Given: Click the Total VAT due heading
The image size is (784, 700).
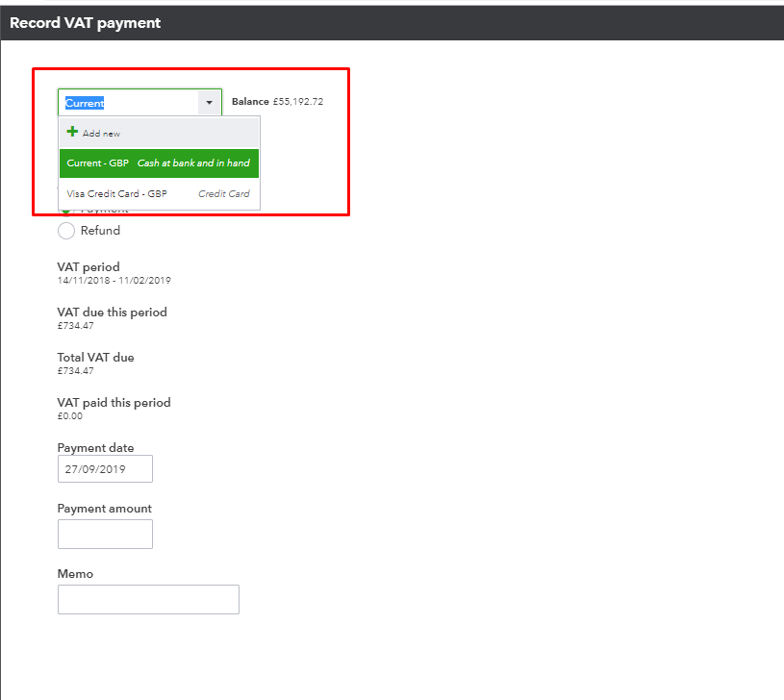Looking at the screenshot, I should [95, 358].
